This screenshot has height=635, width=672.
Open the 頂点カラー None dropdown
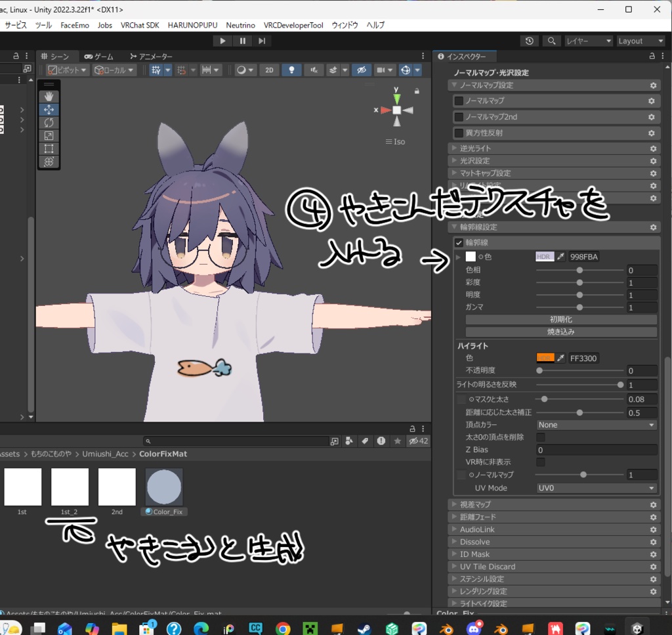click(x=597, y=425)
